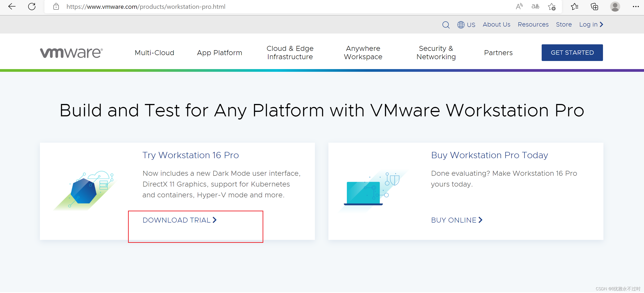
Task: Open Cloud & Edge Infrastructure menu
Action: [x=290, y=53]
